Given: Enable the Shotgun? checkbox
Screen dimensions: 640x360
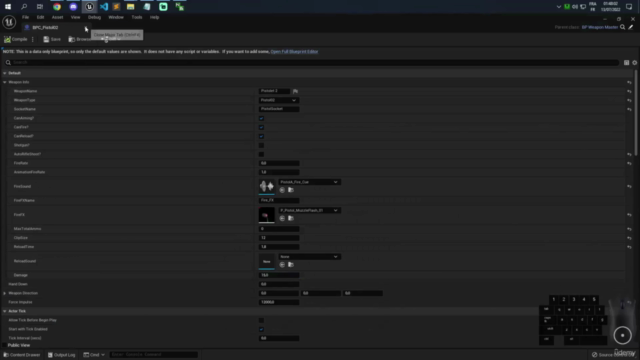Looking at the screenshot, I should pos(261,145).
